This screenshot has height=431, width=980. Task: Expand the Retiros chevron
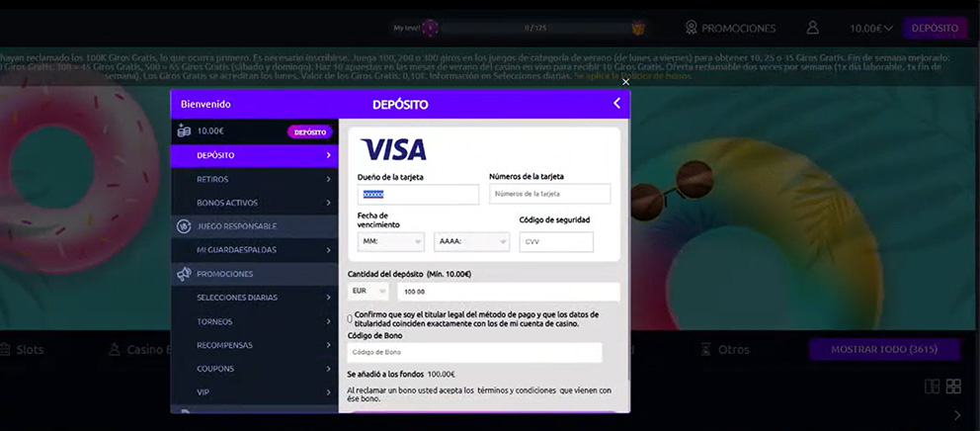(x=328, y=179)
